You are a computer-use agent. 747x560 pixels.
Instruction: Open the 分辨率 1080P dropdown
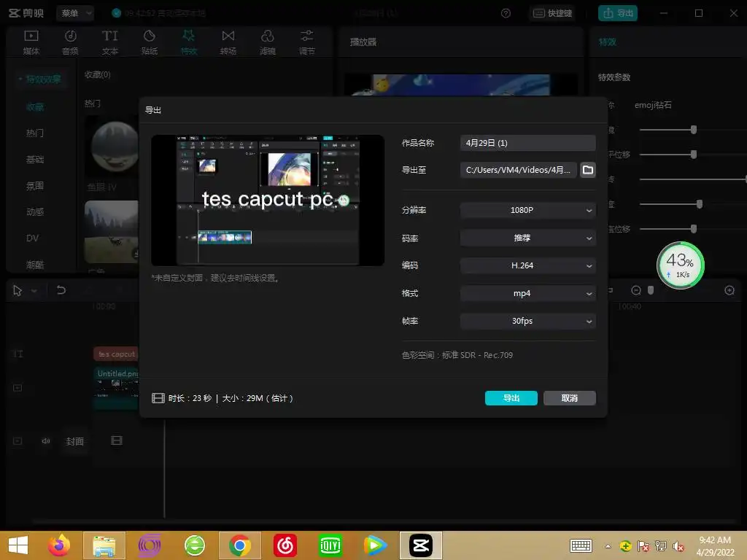point(528,210)
